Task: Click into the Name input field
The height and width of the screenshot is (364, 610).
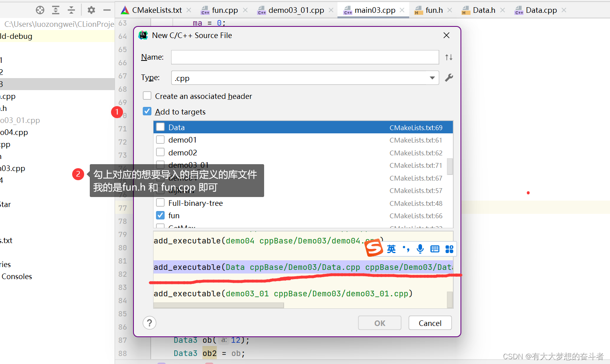Action: click(305, 57)
